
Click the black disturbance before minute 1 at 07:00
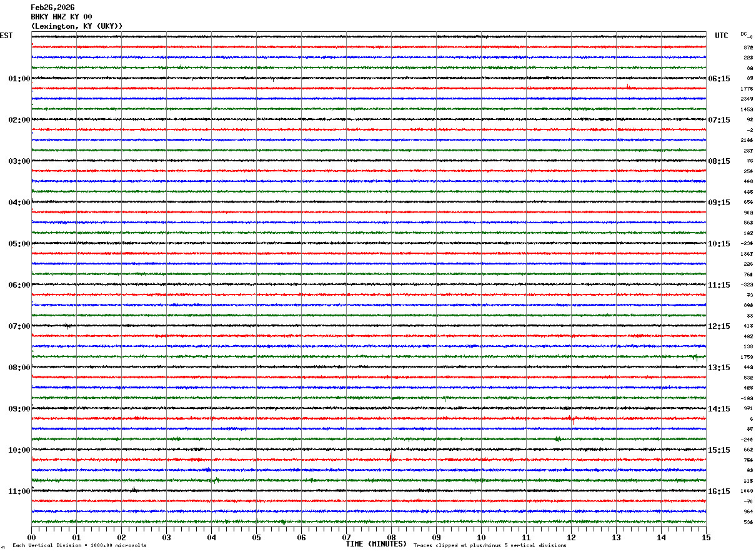pyautogui.click(x=67, y=326)
